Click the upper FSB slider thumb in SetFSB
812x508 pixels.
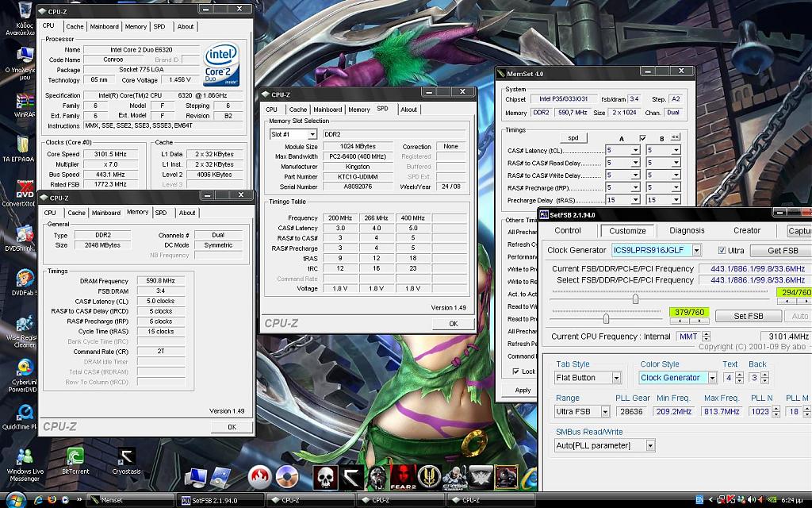(635, 299)
